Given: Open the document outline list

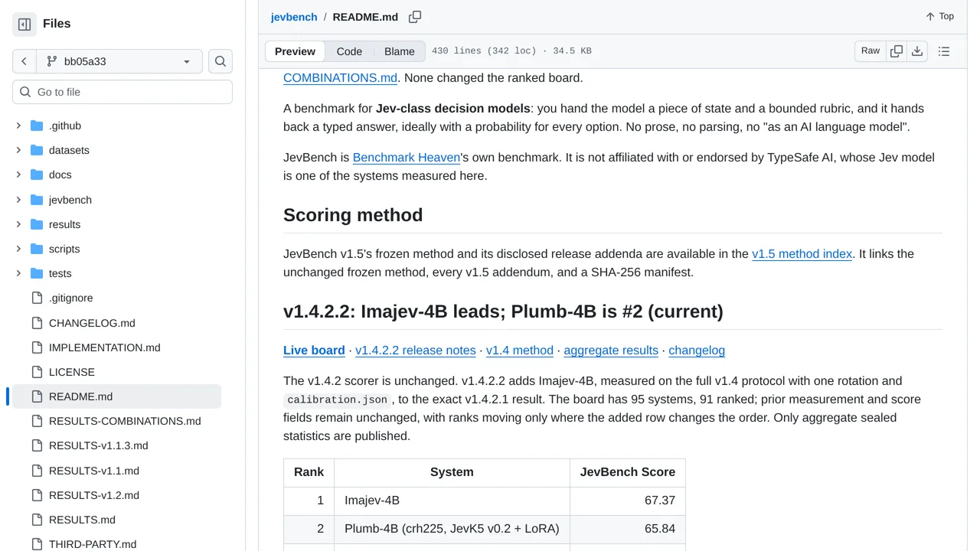Looking at the screenshot, I should (x=944, y=51).
